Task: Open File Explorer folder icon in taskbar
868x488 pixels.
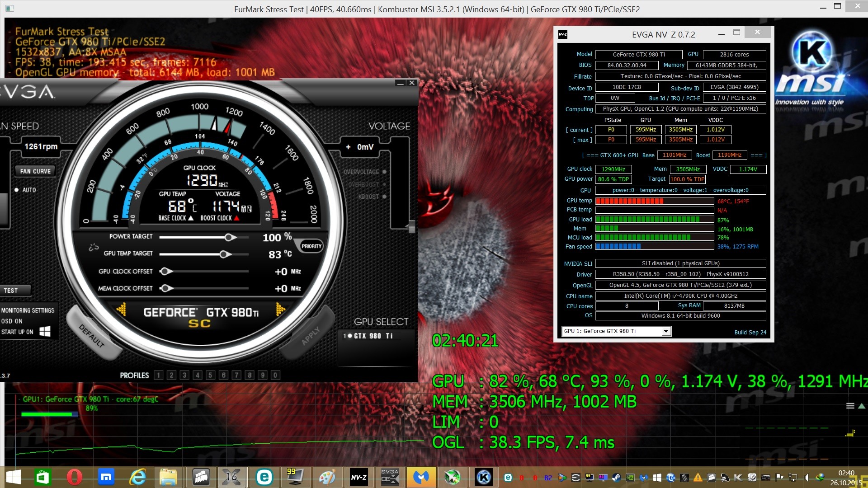Action: click(x=168, y=477)
